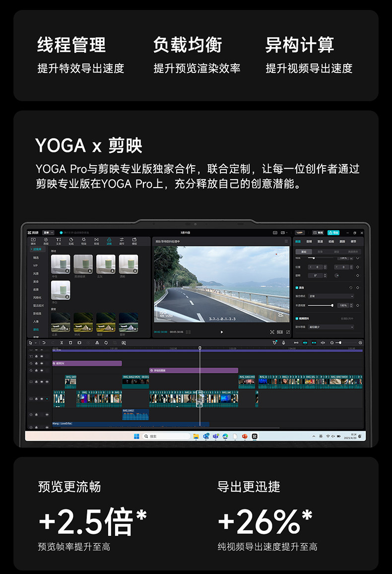Click the opacity 100% stepper arrows

pyautogui.click(x=351, y=305)
